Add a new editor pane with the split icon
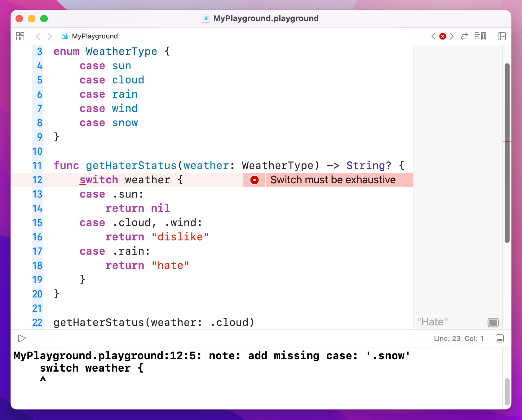 point(502,36)
